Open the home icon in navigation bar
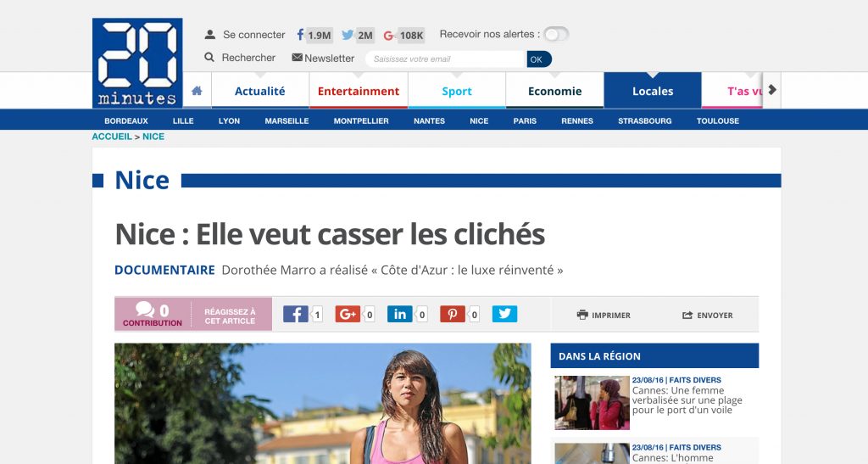 point(197,91)
